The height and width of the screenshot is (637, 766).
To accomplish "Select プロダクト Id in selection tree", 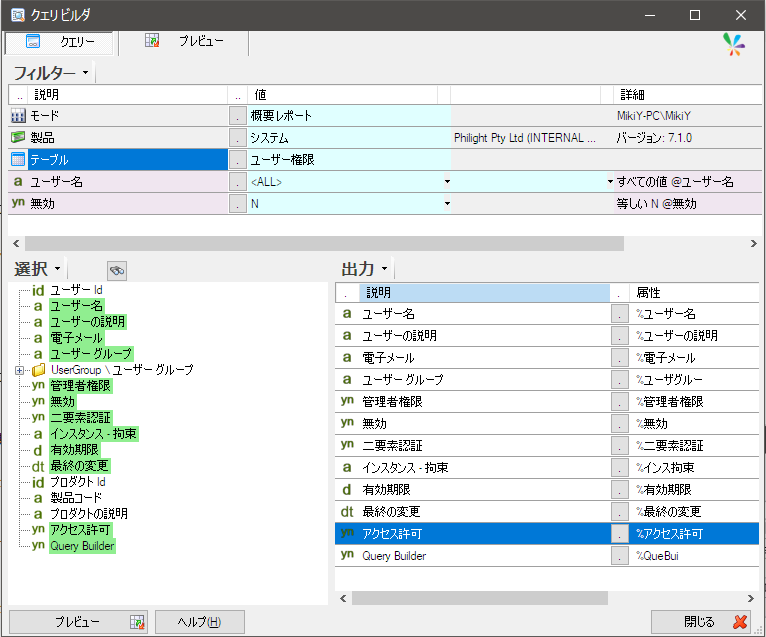I will pos(78,482).
